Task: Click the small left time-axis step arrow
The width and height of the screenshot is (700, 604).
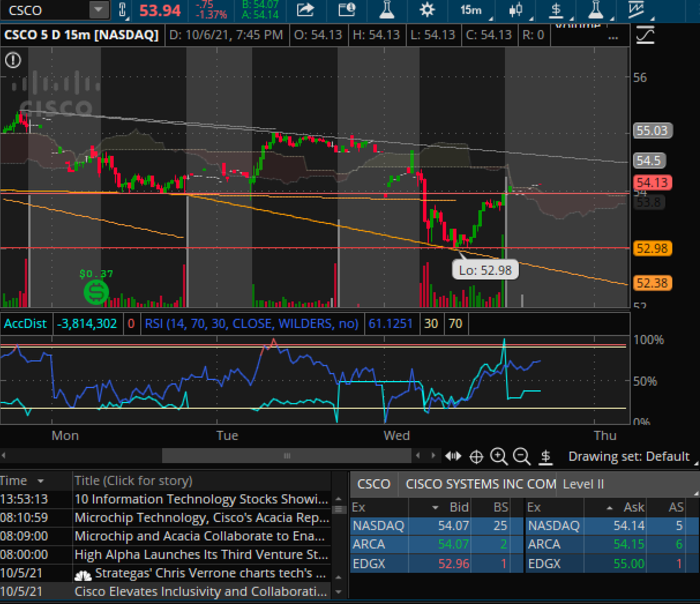Action: coord(418,455)
